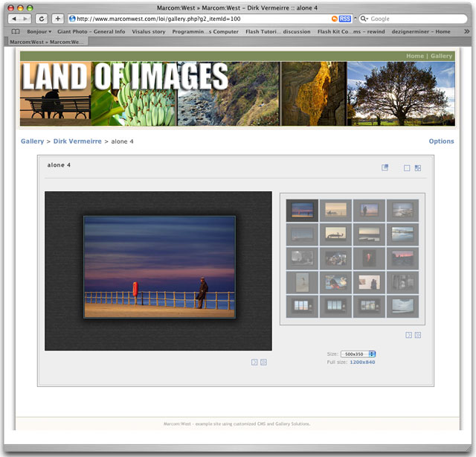Select the red figure on black thumbnail
The height and width of the screenshot is (457, 476).
pos(369,258)
